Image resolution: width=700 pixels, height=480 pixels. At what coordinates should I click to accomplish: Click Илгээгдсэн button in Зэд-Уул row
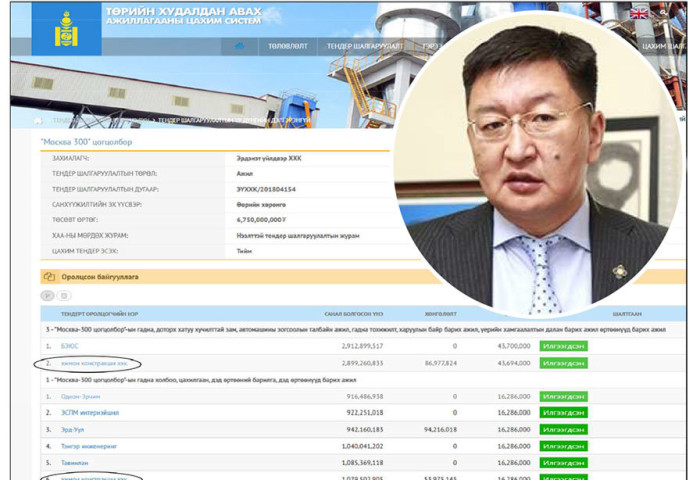[x=563, y=429]
